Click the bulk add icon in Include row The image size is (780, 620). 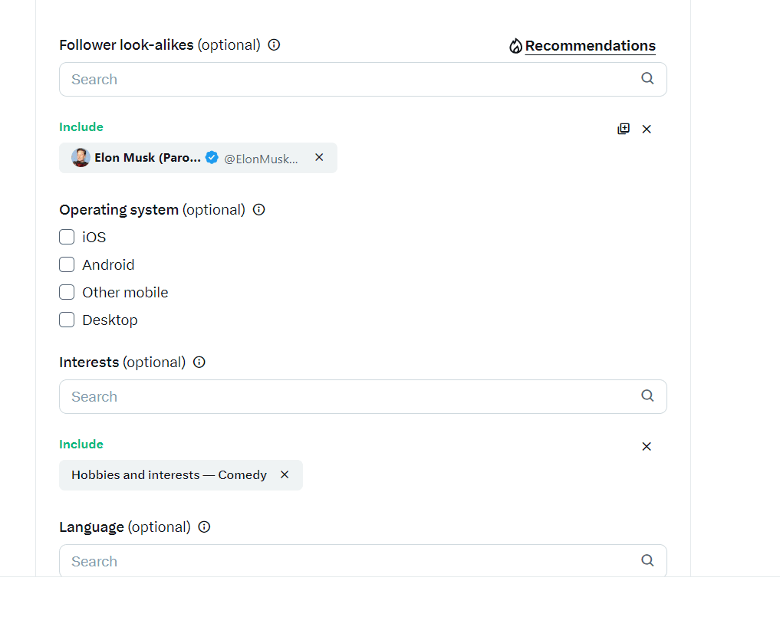point(623,129)
